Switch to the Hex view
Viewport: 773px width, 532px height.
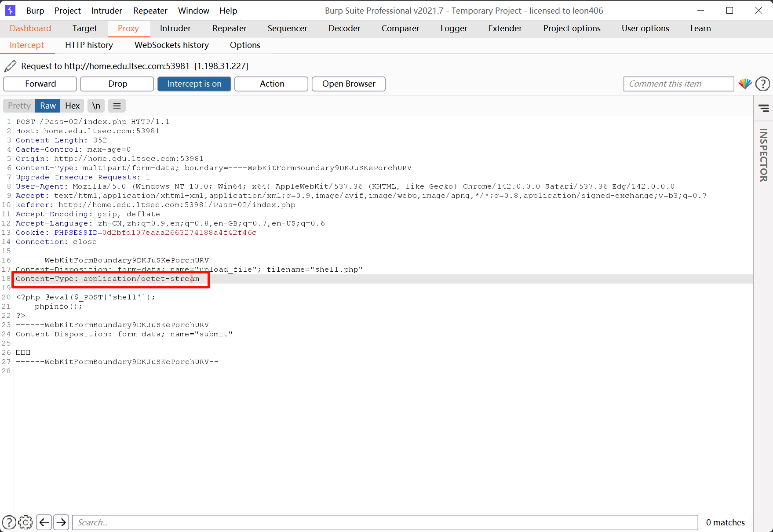pos(72,106)
